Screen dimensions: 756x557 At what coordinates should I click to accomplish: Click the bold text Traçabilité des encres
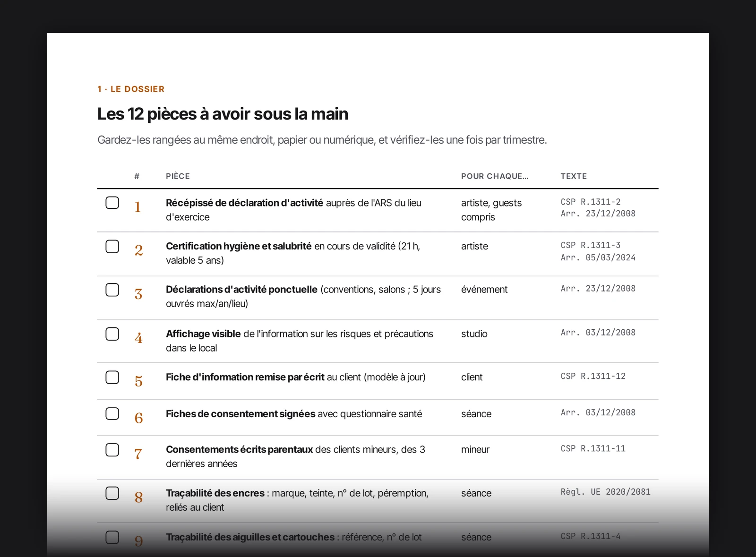click(215, 493)
